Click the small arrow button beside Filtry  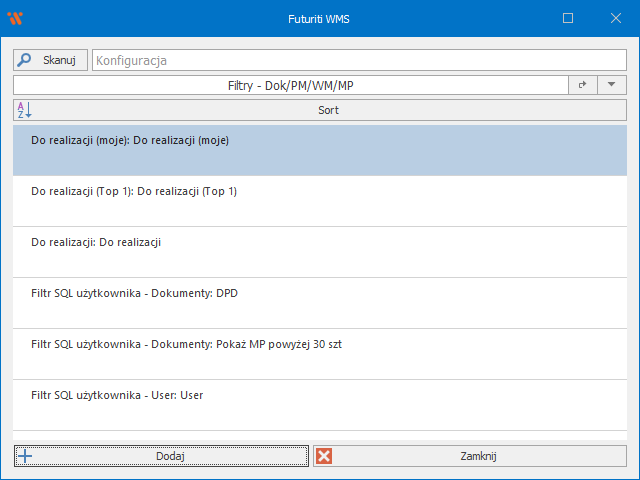[x=582, y=86]
